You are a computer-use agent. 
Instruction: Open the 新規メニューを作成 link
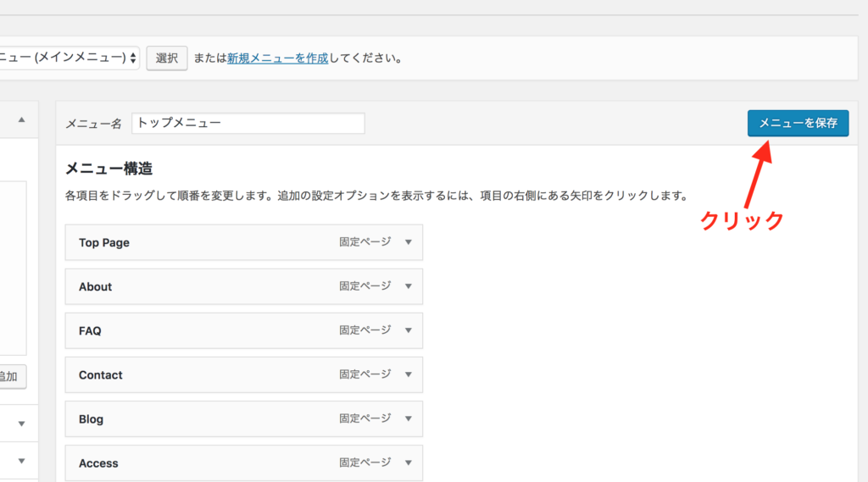click(x=277, y=59)
